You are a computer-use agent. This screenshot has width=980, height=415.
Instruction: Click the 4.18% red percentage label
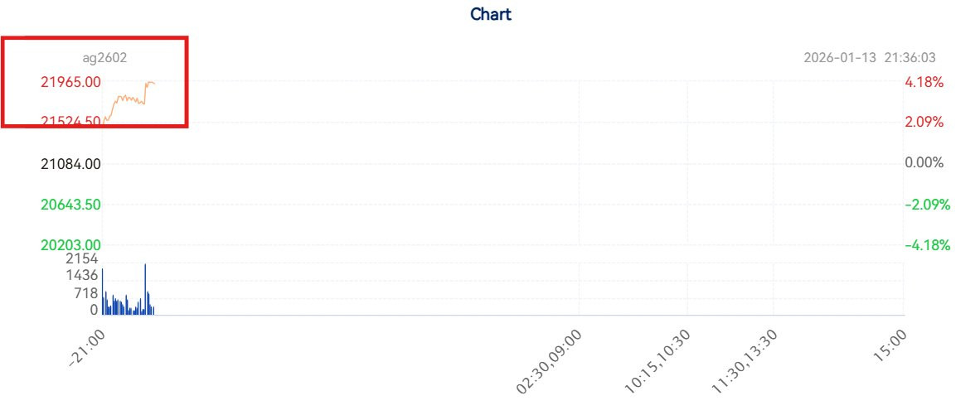point(924,82)
